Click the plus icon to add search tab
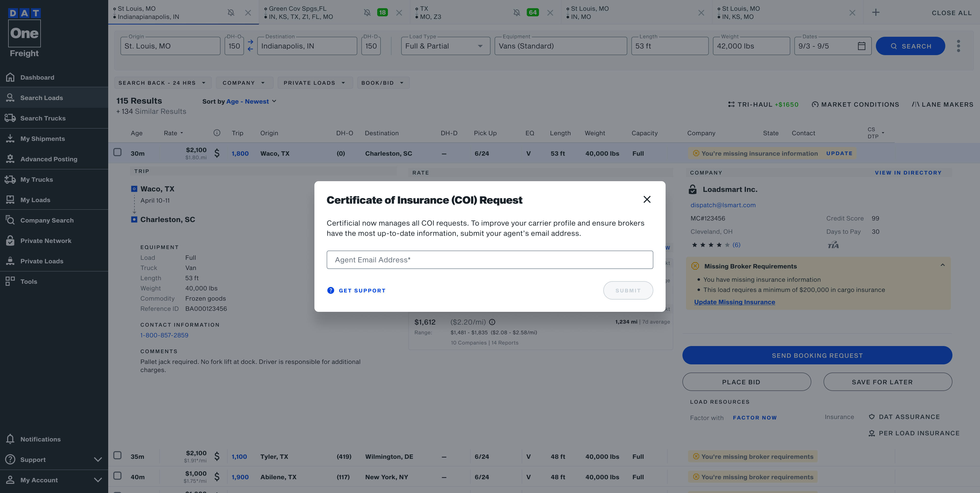Image resolution: width=980 pixels, height=493 pixels. click(875, 13)
